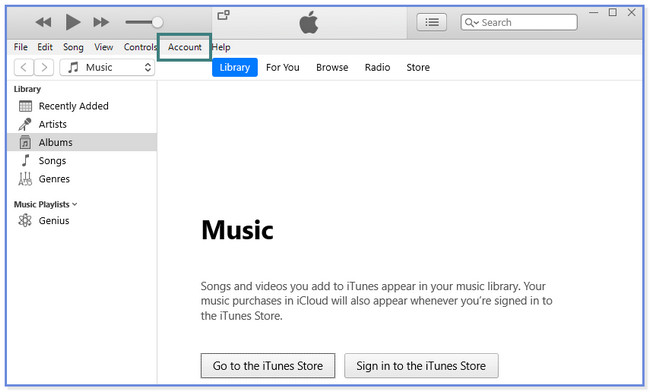
Task: Close the iTunes window
Action: 631,12
